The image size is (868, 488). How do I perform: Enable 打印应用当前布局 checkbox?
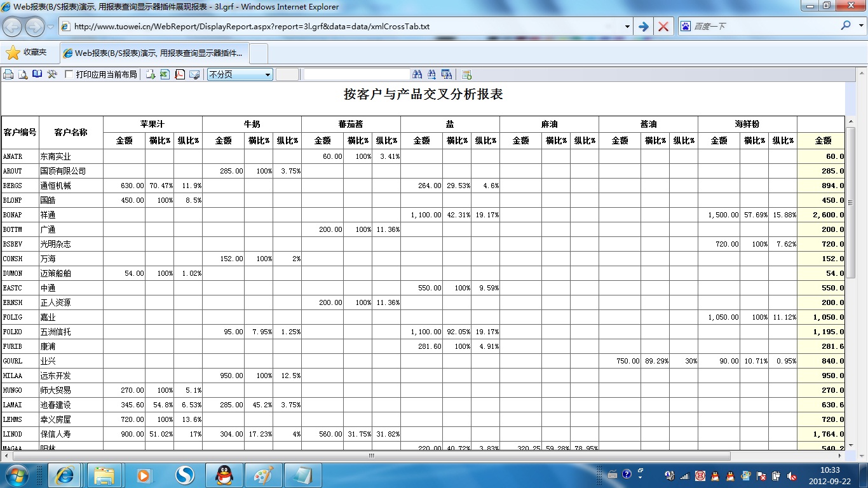tap(69, 74)
